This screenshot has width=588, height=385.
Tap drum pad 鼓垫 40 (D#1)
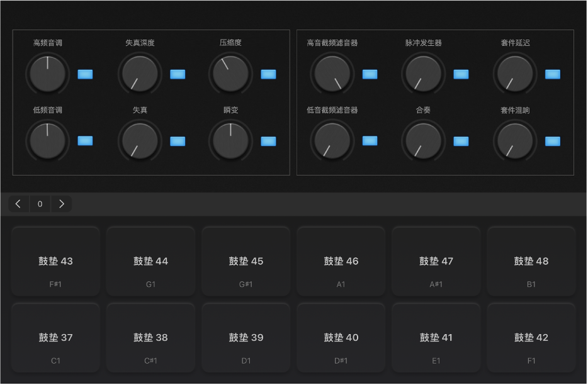[x=341, y=337]
